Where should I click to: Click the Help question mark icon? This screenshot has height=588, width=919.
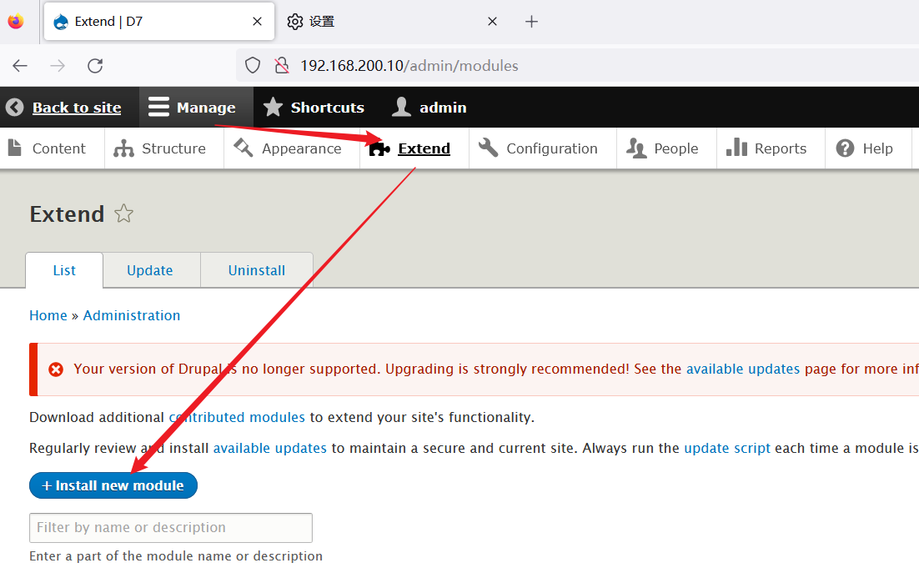point(845,148)
